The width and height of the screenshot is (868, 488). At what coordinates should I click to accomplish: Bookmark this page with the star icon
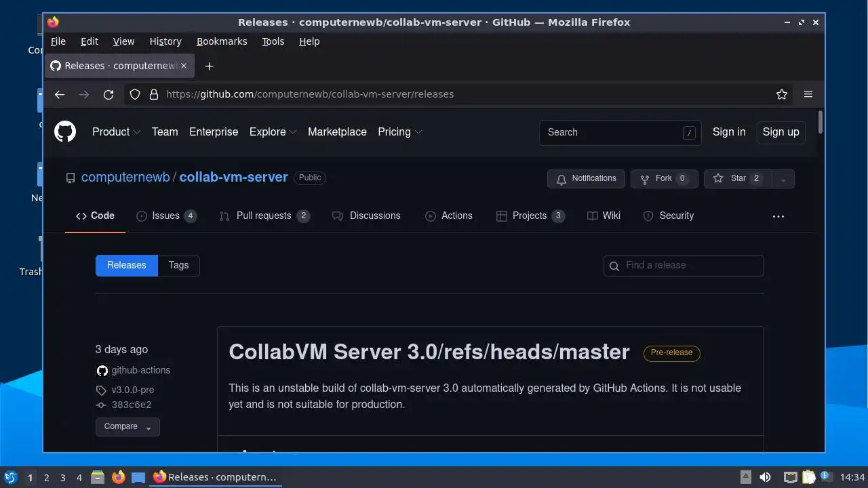pyautogui.click(x=782, y=94)
